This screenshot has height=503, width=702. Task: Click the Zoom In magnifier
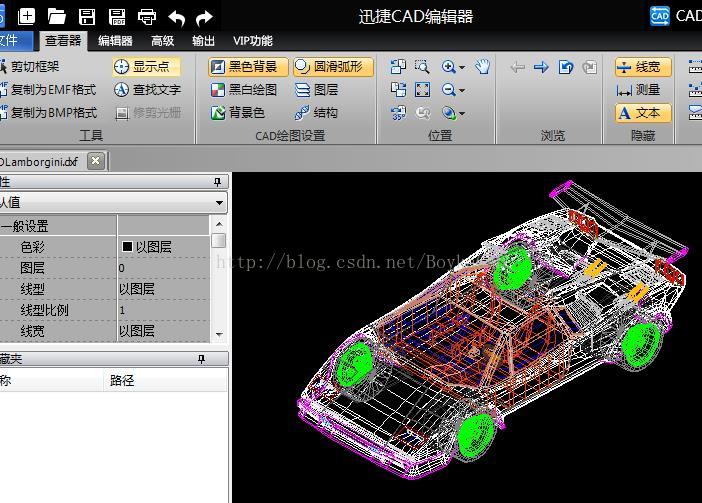[x=448, y=67]
